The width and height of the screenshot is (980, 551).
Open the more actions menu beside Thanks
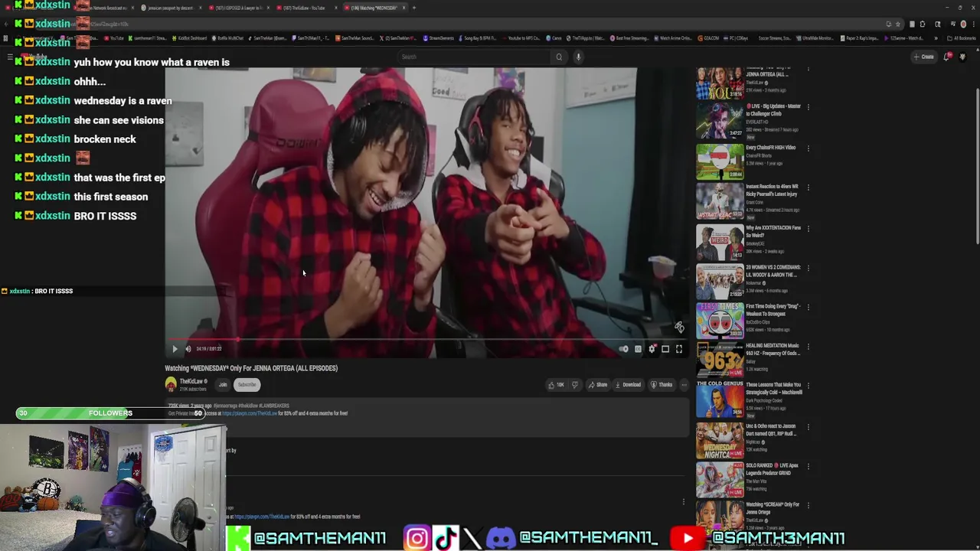[684, 385]
